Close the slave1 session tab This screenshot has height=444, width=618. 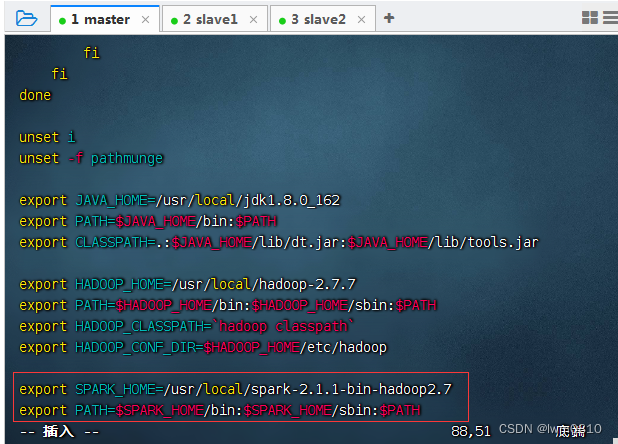[x=253, y=19]
